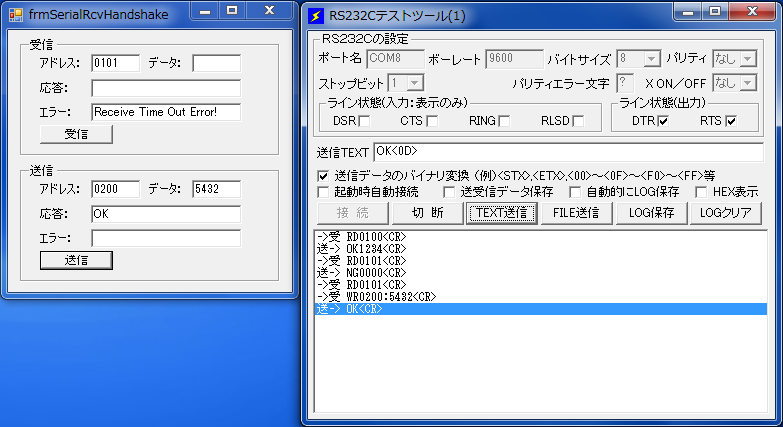Toggle the CTS line status checkbox
The width and height of the screenshot is (783, 427).
point(432,121)
